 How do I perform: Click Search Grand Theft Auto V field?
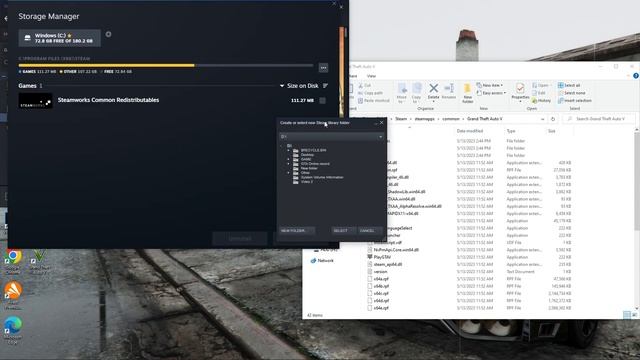coord(598,119)
